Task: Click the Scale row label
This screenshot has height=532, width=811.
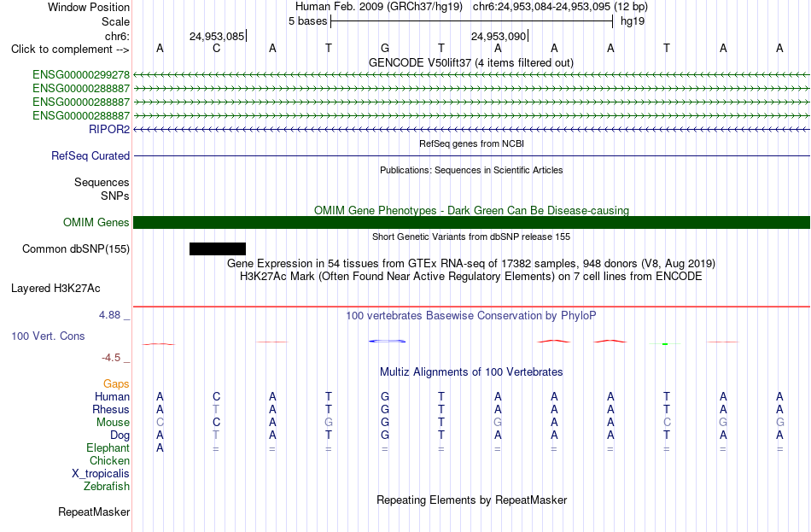Action: click(115, 21)
